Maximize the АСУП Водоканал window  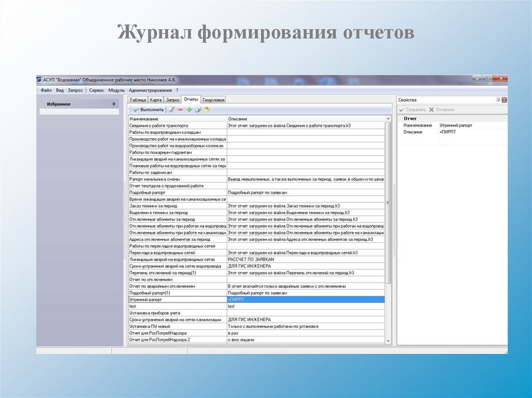(487, 79)
